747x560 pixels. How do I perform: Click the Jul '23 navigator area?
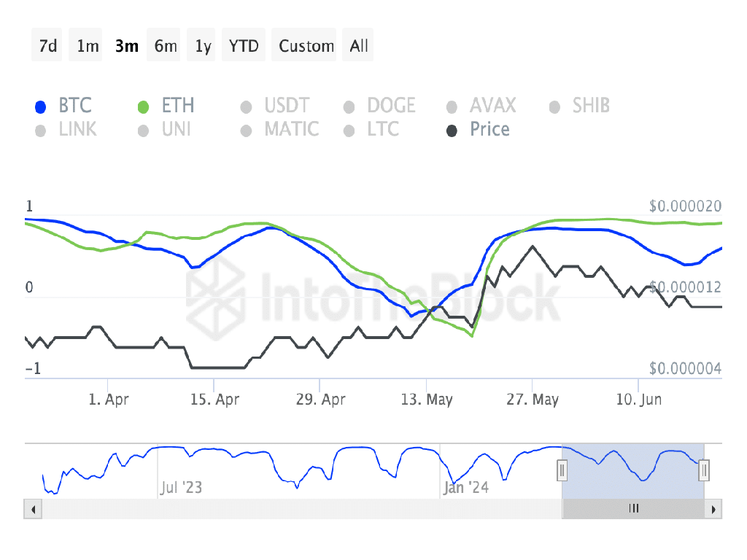[x=182, y=487]
